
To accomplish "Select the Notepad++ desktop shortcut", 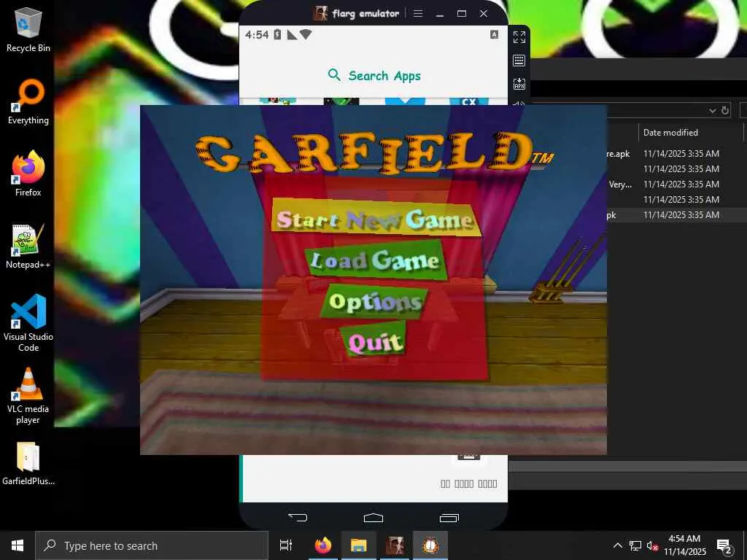I will tap(28, 246).
